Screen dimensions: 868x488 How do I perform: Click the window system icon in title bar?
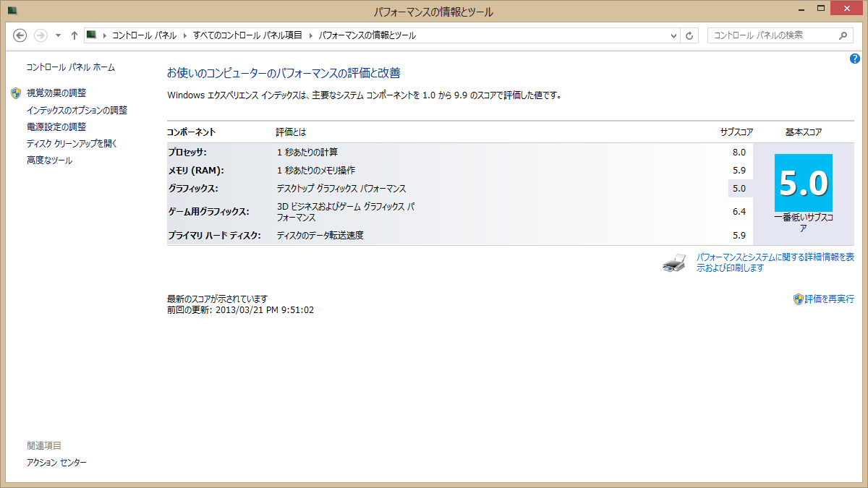point(12,11)
